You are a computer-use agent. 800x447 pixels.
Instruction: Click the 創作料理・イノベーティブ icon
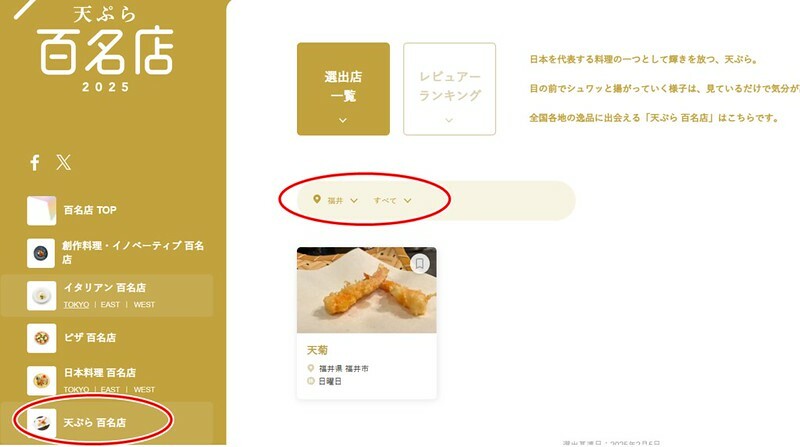pos(41,253)
